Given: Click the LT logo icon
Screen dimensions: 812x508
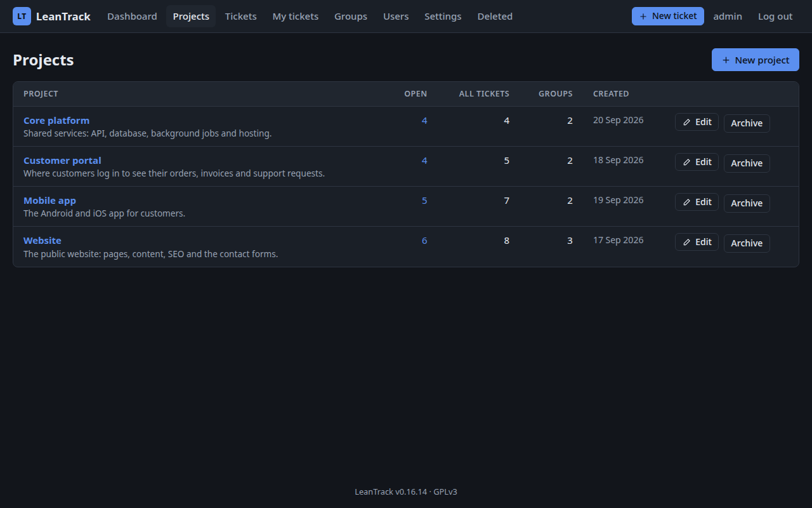Looking at the screenshot, I should [22, 17].
